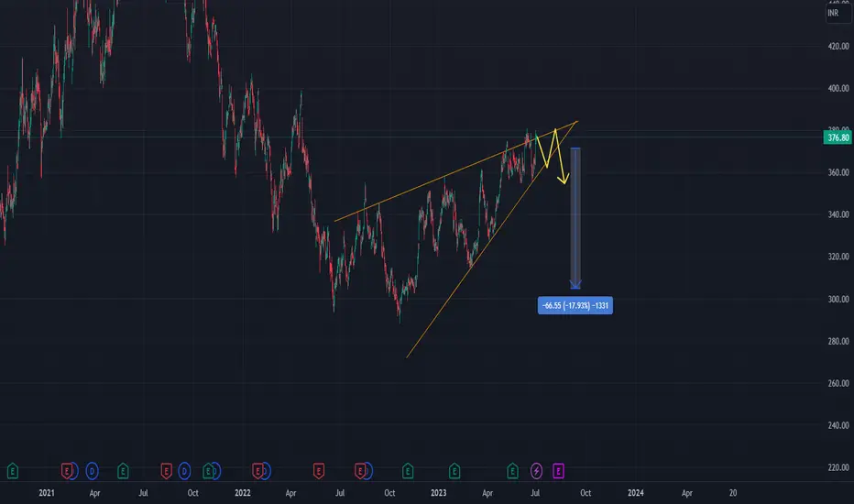Click the 2022 label on time axis
The height and width of the screenshot is (504, 854).
click(243, 493)
